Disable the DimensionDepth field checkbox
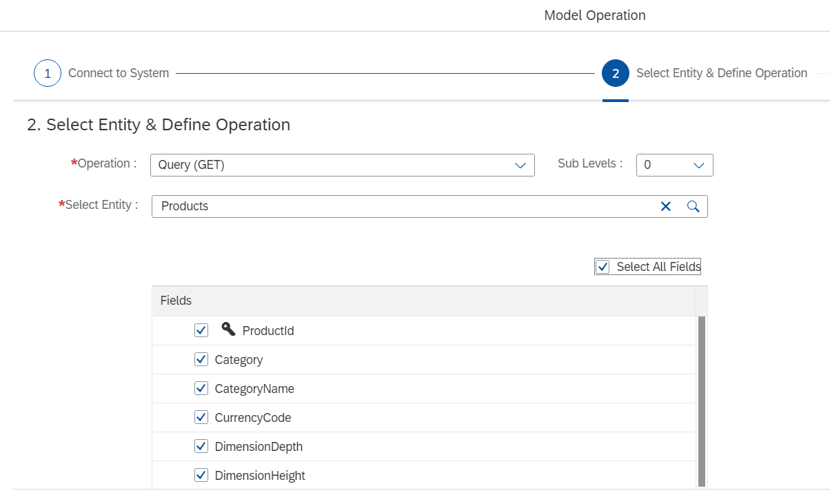This screenshot has width=830, height=504. 201,446
